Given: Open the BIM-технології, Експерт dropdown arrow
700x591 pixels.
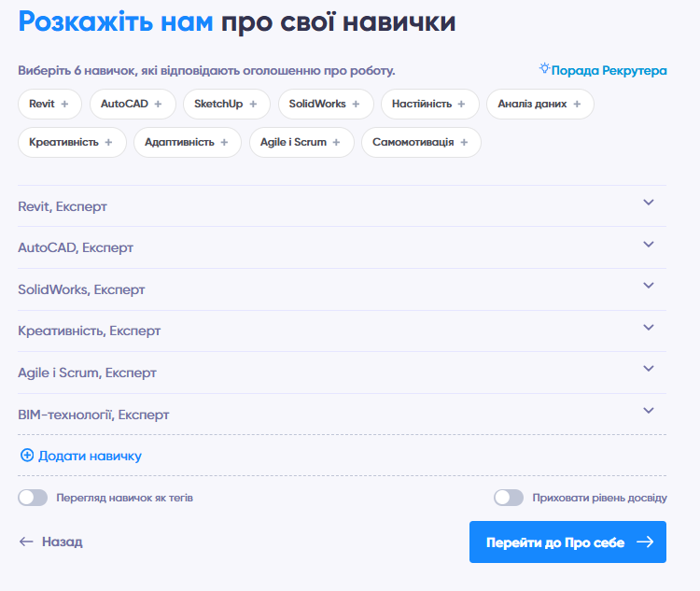Looking at the screenshot, I should (649, 411).
